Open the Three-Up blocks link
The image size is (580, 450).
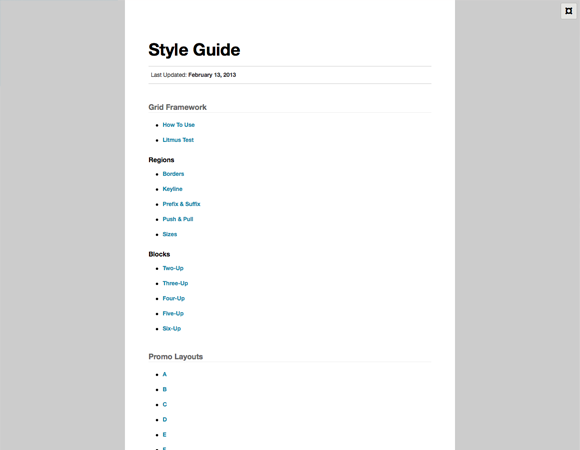(x=175, y=284)
